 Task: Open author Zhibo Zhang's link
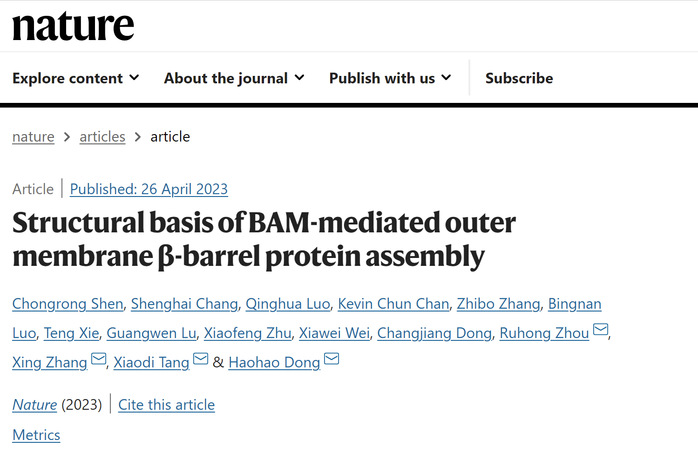tap(499, 304)
